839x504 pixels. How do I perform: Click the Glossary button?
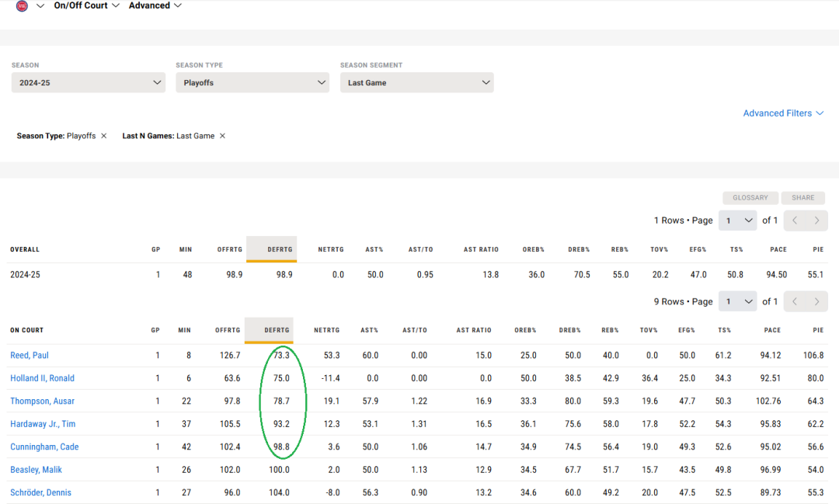750,198
